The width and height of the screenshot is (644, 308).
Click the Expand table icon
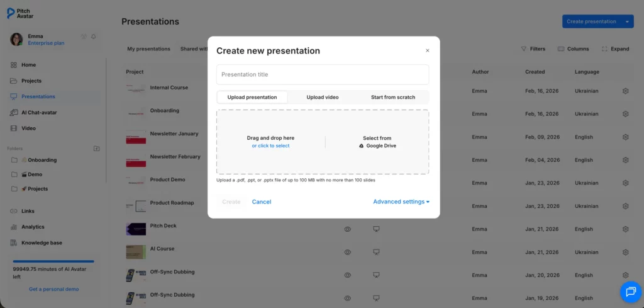604,49
